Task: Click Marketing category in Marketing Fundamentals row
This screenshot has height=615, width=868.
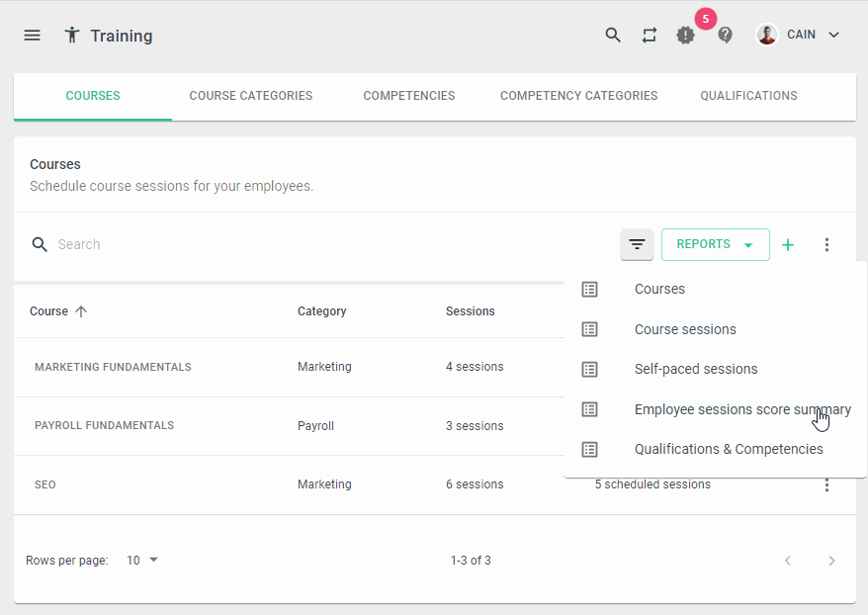Action: [x=324, y=367]
